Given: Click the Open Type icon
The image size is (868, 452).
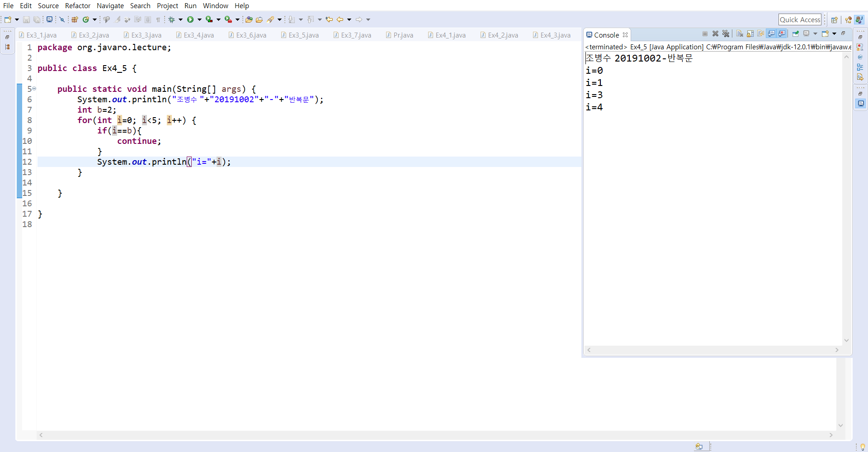Looking at the screenshot, I should point(249,19).
